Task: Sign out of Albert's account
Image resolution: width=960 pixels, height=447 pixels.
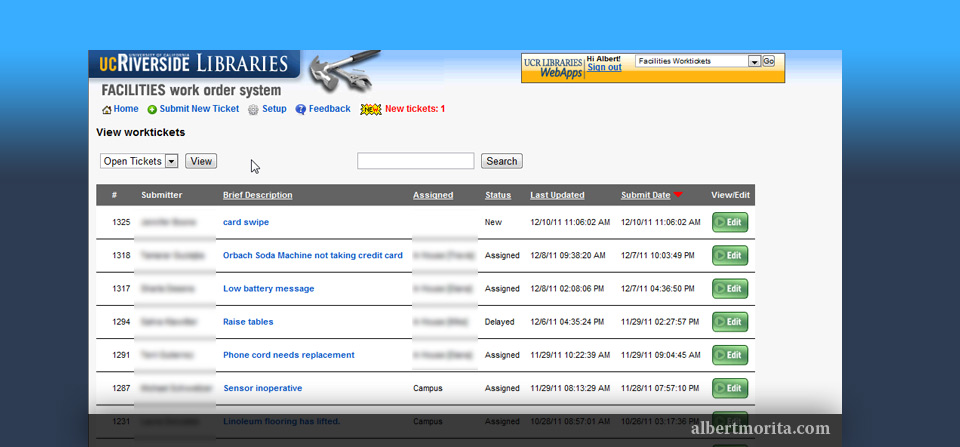Action: tap(604, 67)
